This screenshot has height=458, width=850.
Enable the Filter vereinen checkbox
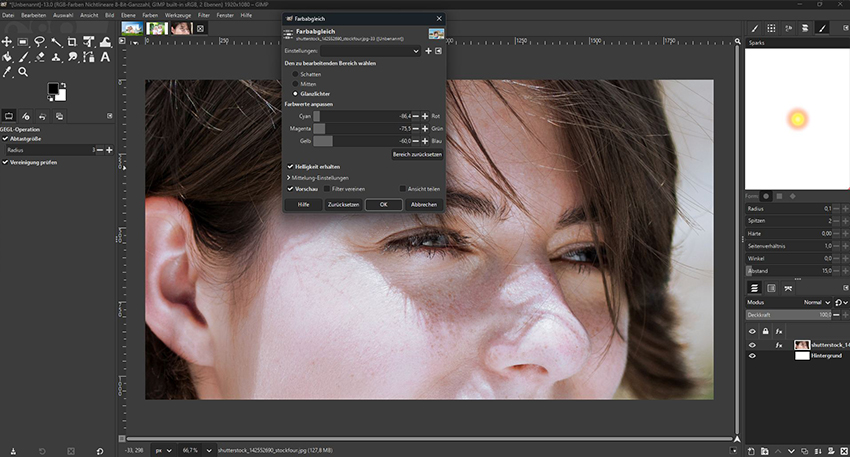point(327,188)
